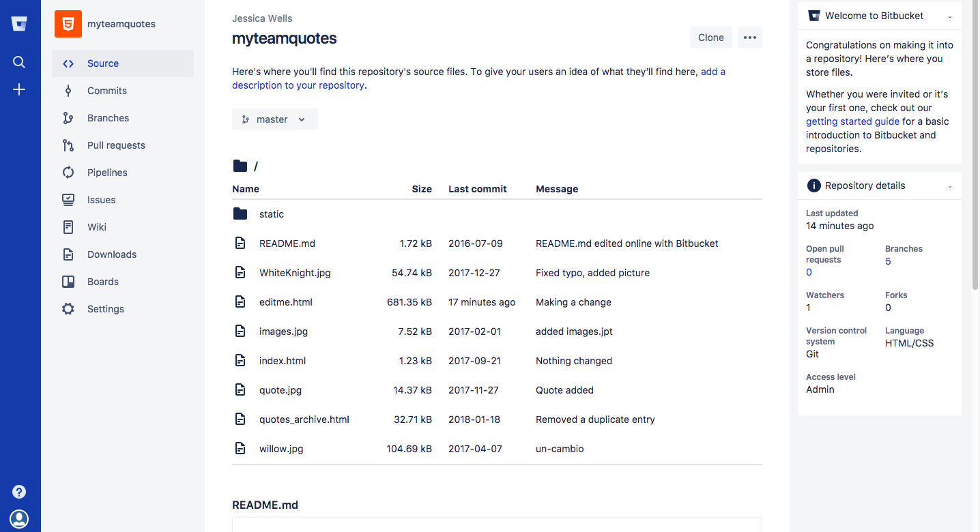The height and width of the screenshot is (532, 980).
Task: Open Branches in the sidebar
Action: click(123, 118)
